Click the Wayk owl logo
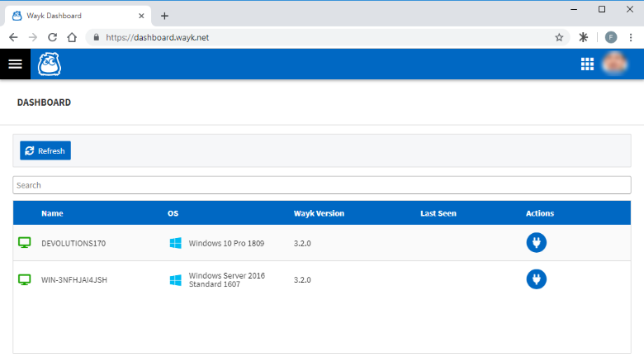Viewport: 644px width, 362px height. [x=50, y=64]
